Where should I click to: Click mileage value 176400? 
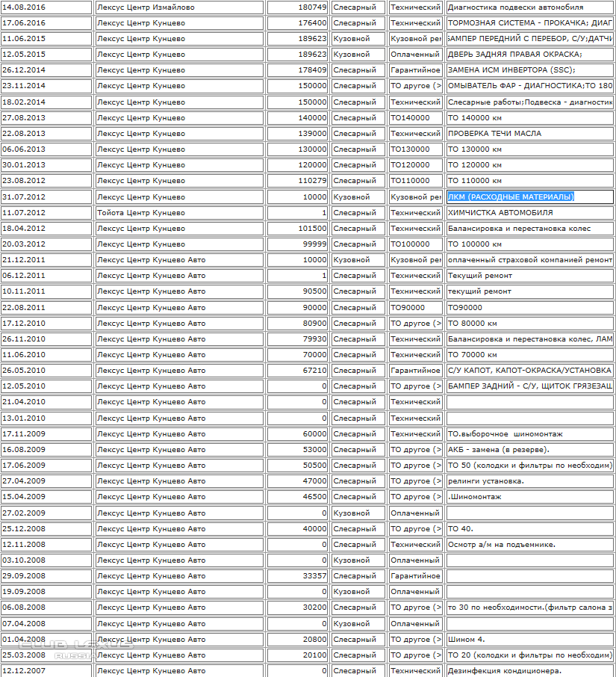298,23
